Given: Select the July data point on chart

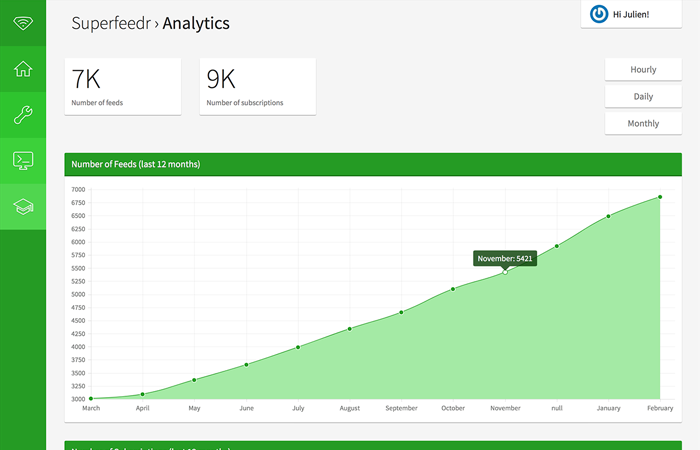Looking at the screenshot, I should point(298,347).
